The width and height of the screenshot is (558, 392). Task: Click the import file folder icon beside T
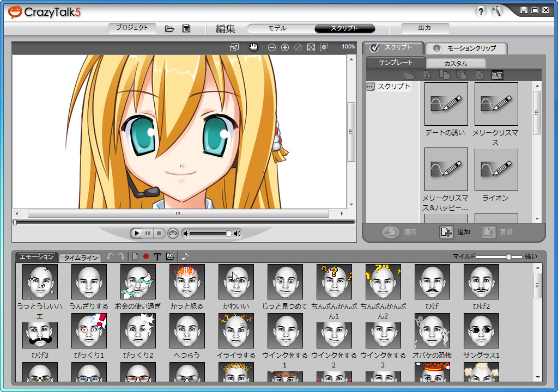click(x=170, y=256)
